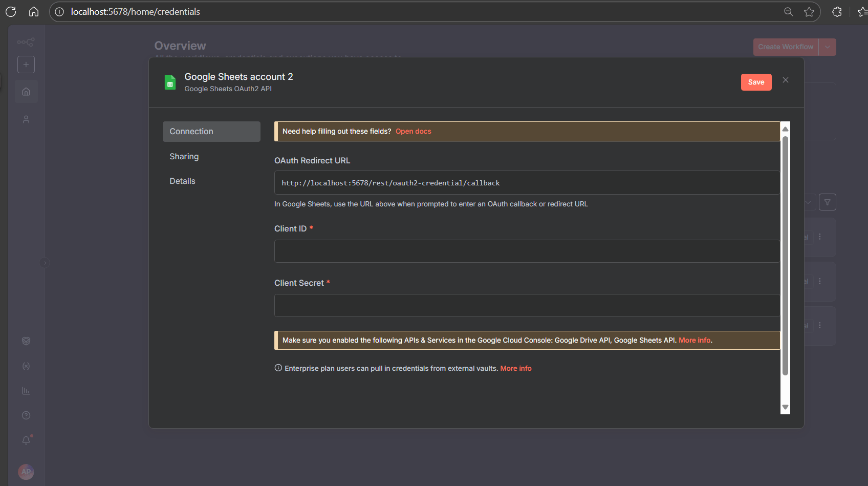Viewport: 868px width, 486px height.
Task: Open the Help question mark icon
Action: tap(26, 415)
